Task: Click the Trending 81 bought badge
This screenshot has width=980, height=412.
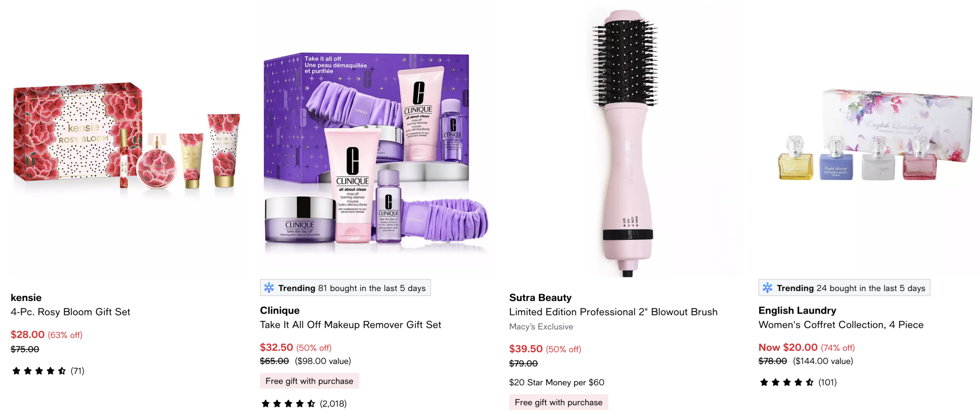Action: click(x=345, y=288)
